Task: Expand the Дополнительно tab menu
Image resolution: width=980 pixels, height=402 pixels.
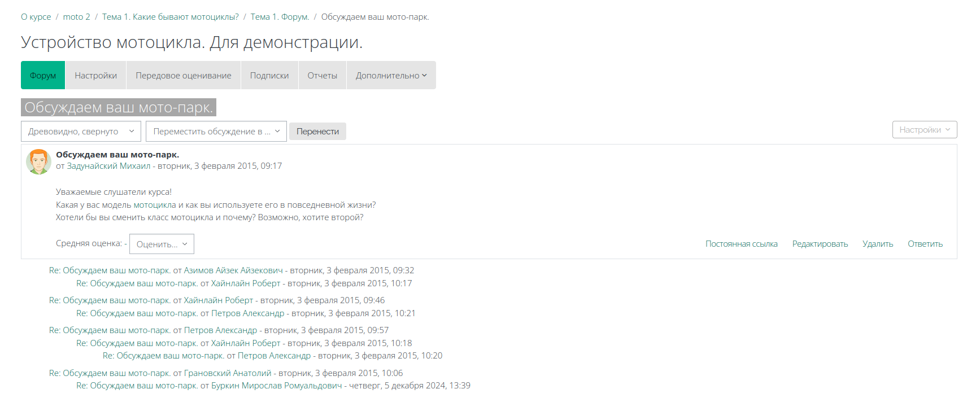Action: click(391, 76)
